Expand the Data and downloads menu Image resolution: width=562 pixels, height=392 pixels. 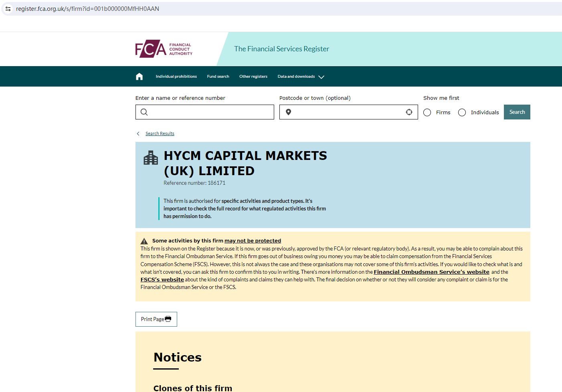[301, 77]
